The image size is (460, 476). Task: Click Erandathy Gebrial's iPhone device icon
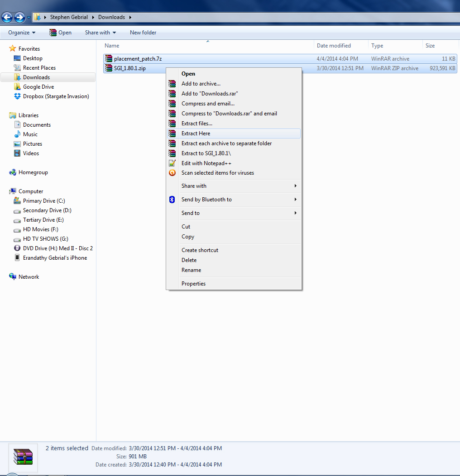[17, 257]
